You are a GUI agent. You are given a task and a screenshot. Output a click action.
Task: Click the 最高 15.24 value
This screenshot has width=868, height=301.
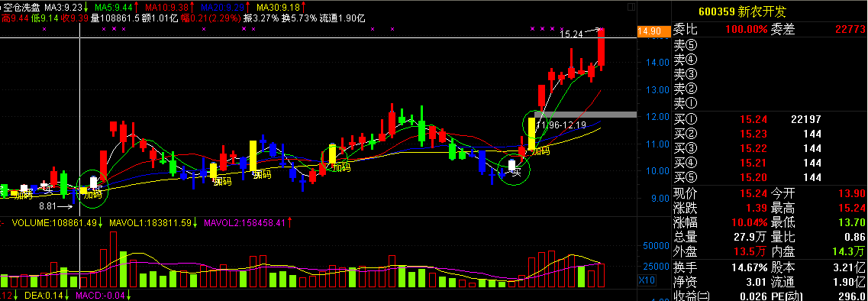pos(852,209)
